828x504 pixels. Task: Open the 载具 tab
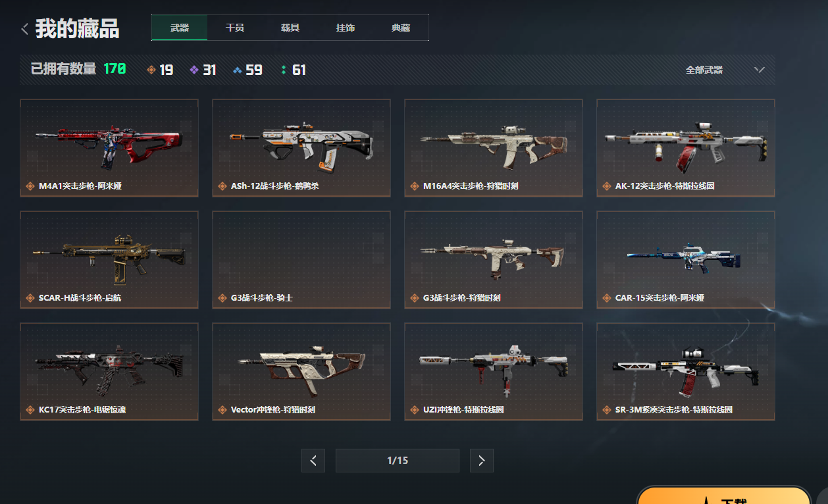(x=290, y=28)
